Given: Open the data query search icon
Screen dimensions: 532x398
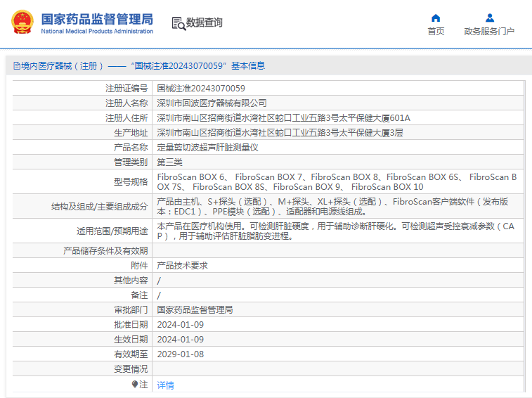Looking at the screenshot, I should (179, 23).
